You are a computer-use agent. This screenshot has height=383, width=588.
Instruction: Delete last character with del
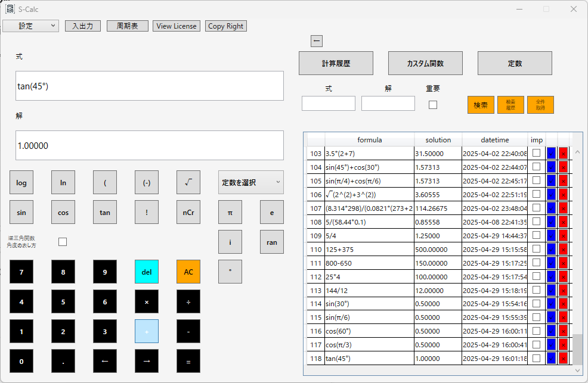point(147,272)
